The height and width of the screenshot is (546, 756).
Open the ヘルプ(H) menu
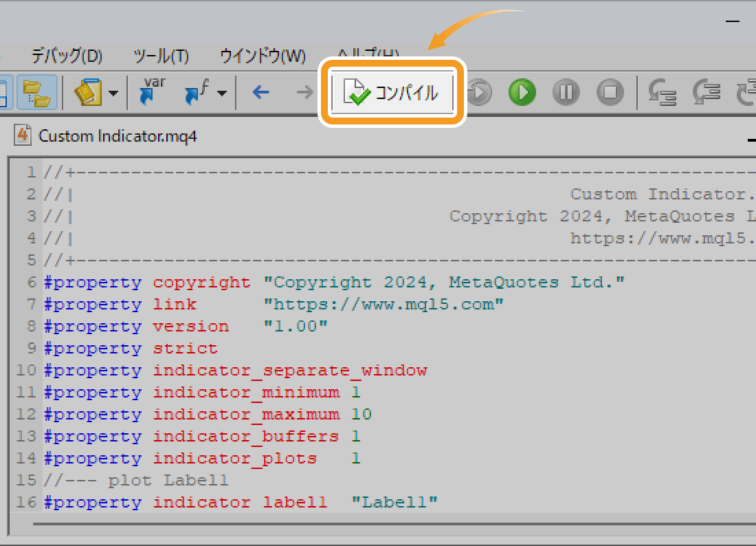(368, 53)
